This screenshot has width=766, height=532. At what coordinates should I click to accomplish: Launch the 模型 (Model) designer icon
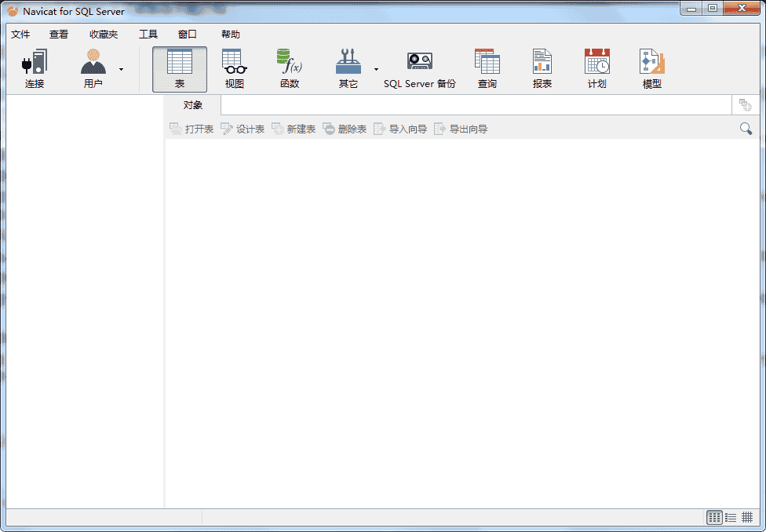point(651,63)
